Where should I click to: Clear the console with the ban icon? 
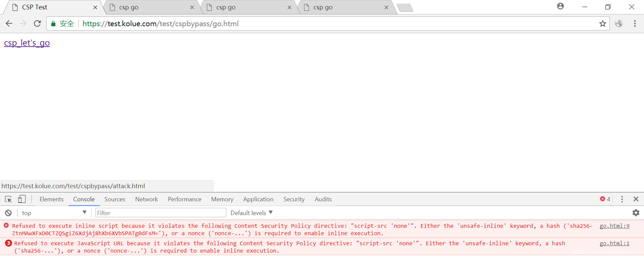[8, 213]
